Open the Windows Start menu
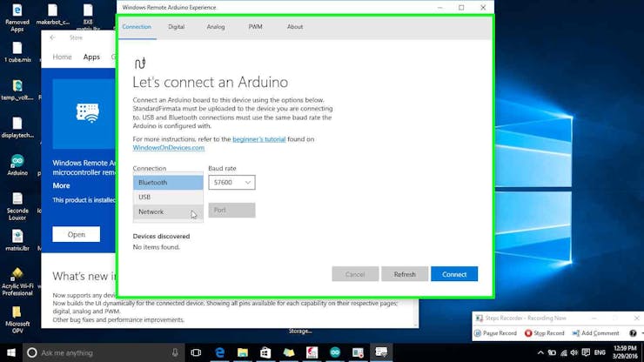This screenshot has height=362, width=644. click(x=11, y=352)
